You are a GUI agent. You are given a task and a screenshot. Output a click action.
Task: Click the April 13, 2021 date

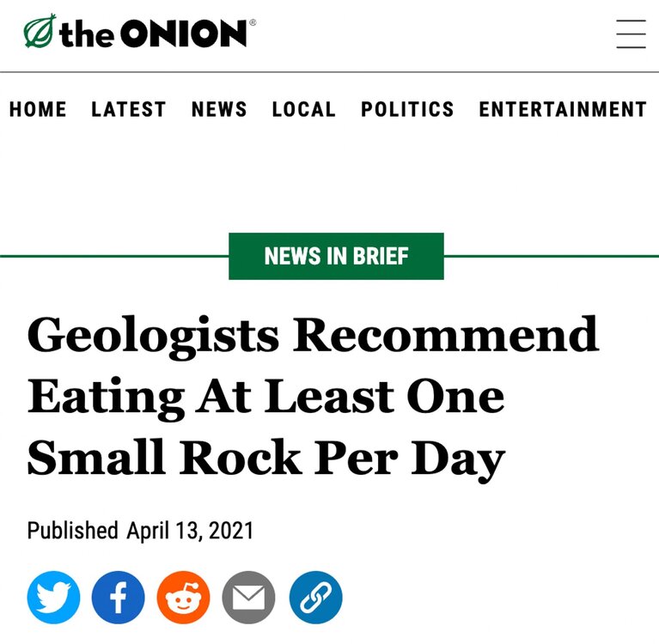coord(191,531)
